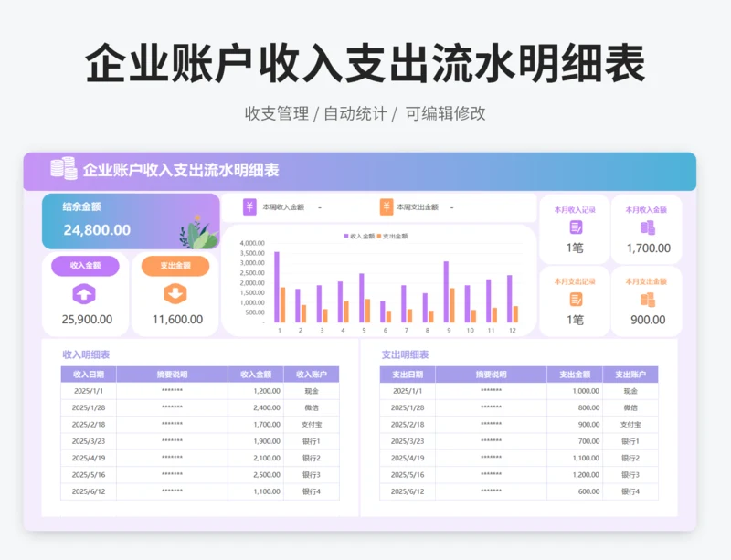
Task: Click the purple income bar for month 1
Action: pyautogui.click(x=277, y=287)
